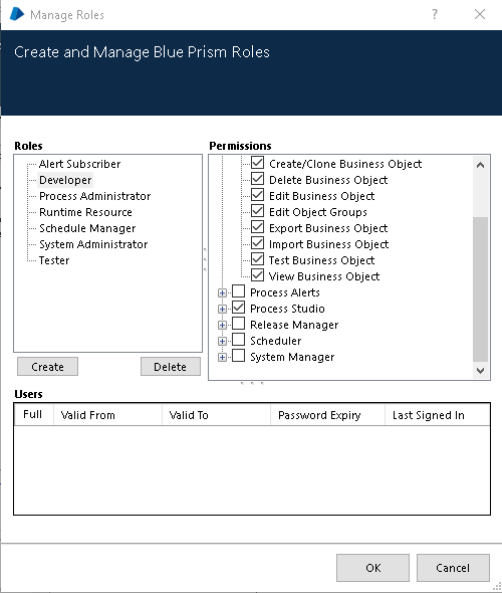The width and height of the screenshot is (502, 593).
Task: Check the Scheduler permission group
Action: [238, 339]
